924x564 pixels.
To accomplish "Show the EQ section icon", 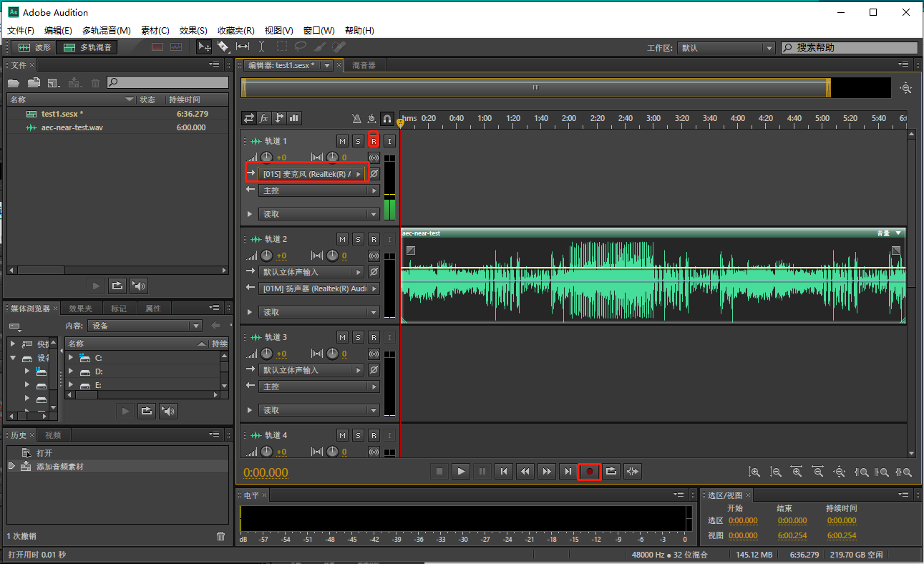I will pyautogui.click(x=294, y=118).
